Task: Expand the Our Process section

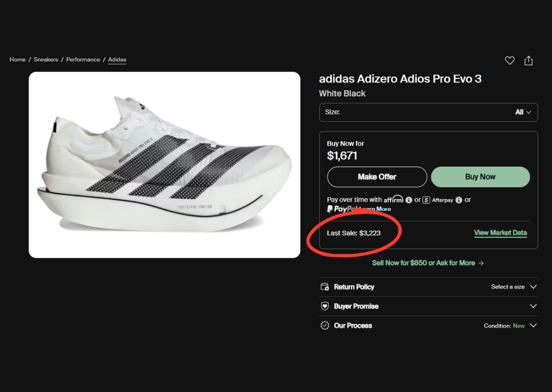Action: click(533, 325)
